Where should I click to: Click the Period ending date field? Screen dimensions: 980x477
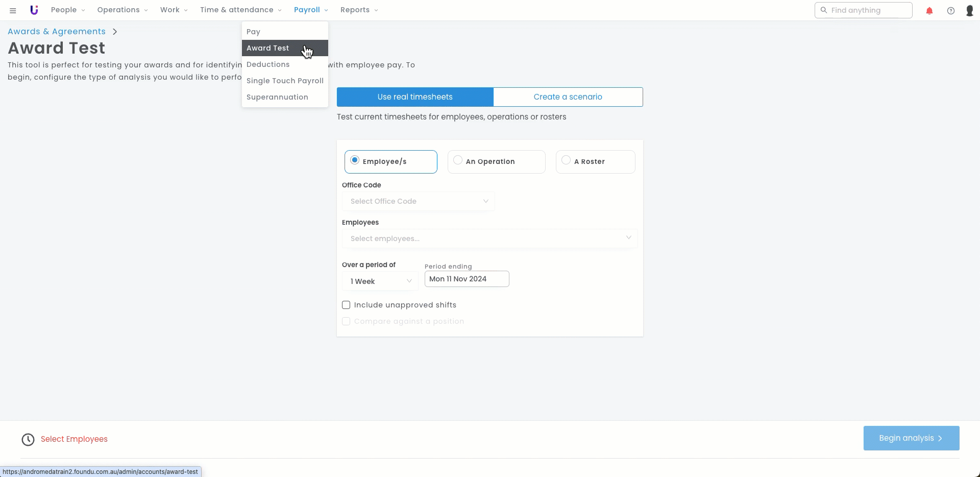tap(467, 279)
